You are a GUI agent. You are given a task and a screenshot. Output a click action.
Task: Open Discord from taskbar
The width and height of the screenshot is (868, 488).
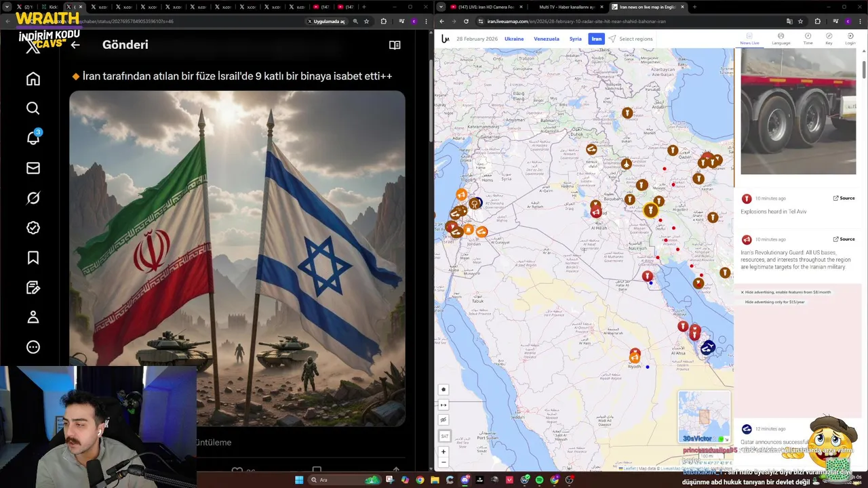tap(465, 480)
